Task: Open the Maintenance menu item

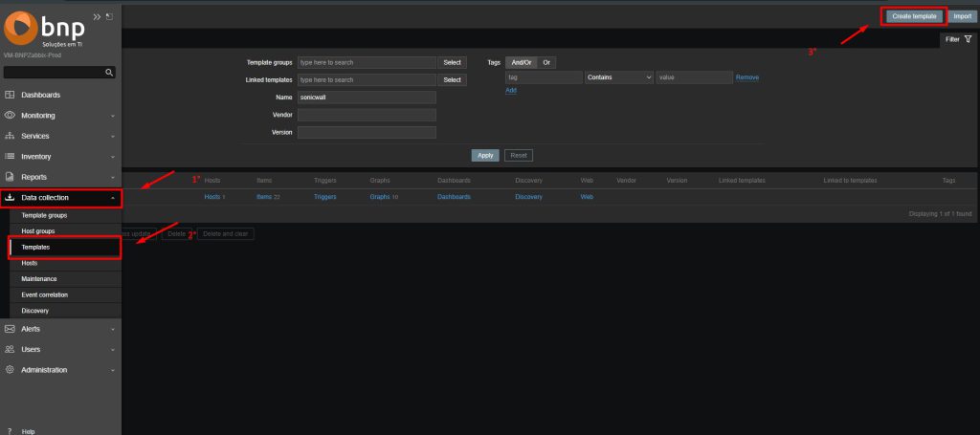Action: click(x=39, y=278)
